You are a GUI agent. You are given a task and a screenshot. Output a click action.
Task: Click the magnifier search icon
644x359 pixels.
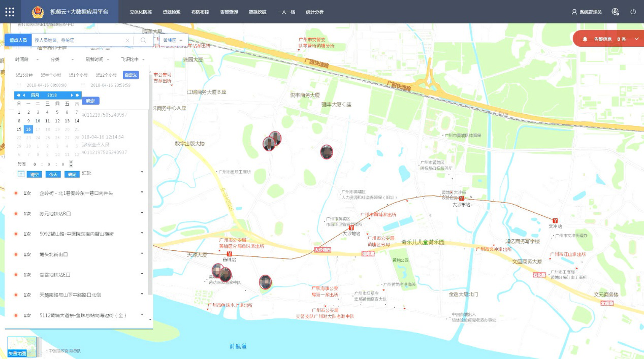point(143,40)
